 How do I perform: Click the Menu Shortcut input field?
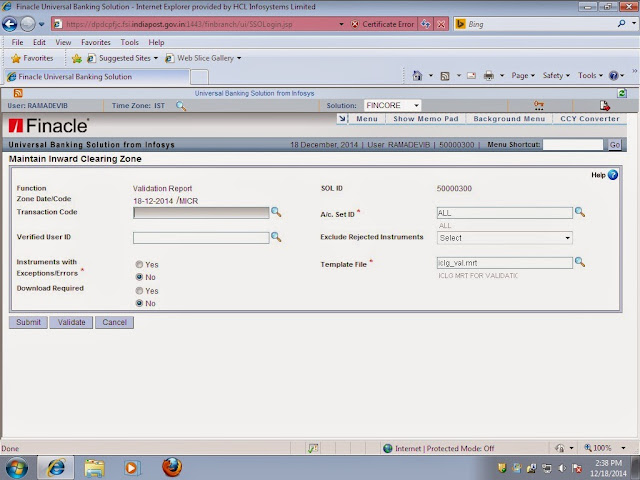(x=573, y=144)
